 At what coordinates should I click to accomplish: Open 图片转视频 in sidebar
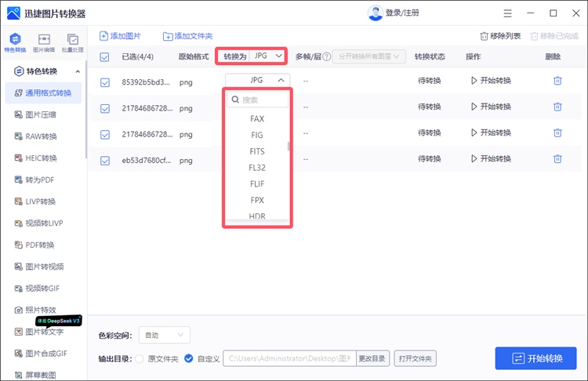[39, 267]
